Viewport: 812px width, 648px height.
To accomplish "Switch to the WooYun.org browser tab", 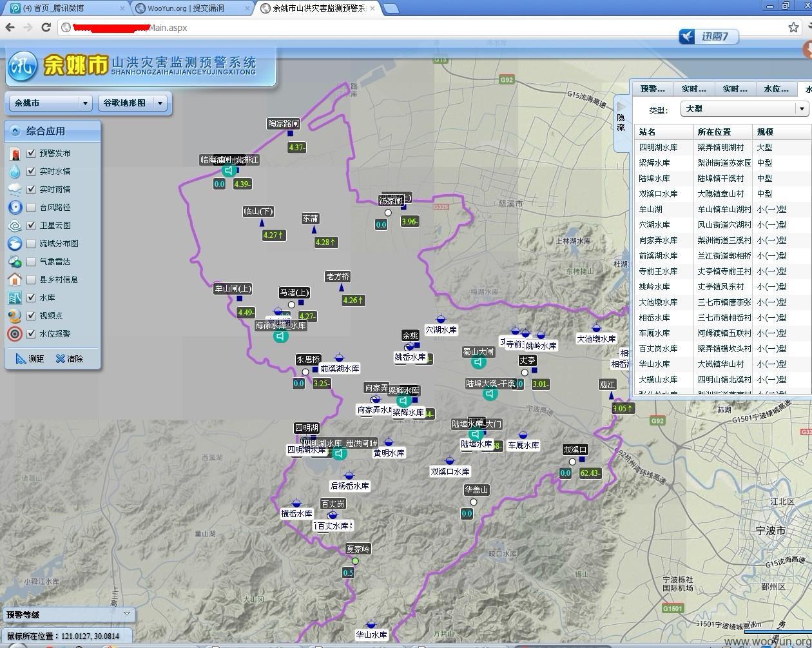I will (193, 8).
